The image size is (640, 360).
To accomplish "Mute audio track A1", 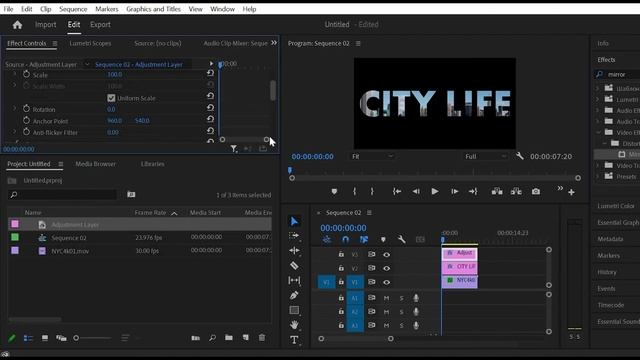I will tap(386, 298).
